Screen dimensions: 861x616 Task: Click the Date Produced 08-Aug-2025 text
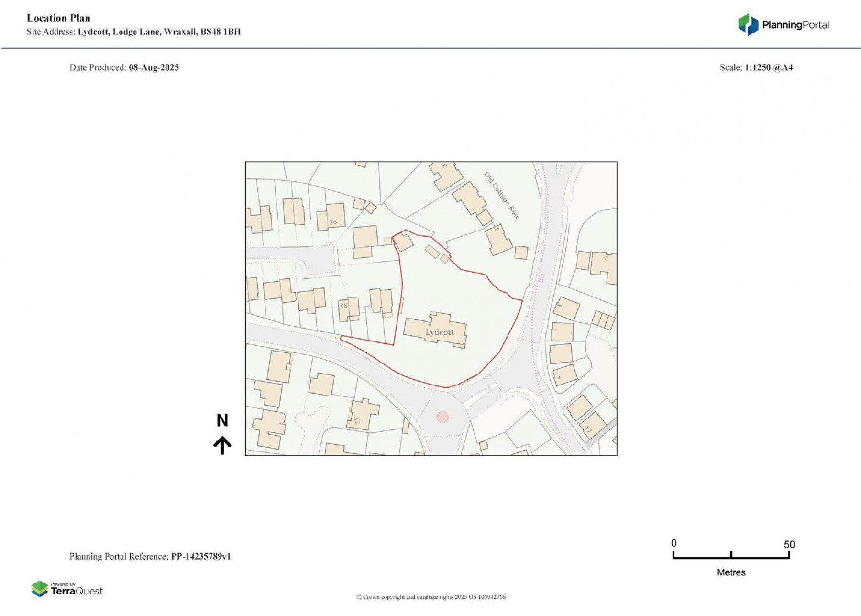click(124, 68)
